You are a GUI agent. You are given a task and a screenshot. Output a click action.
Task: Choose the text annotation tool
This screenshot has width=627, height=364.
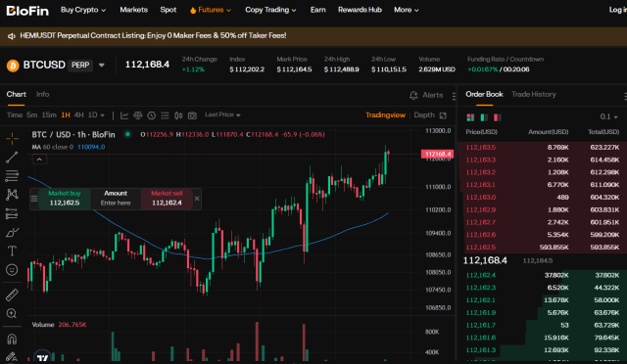coord(12,250)
